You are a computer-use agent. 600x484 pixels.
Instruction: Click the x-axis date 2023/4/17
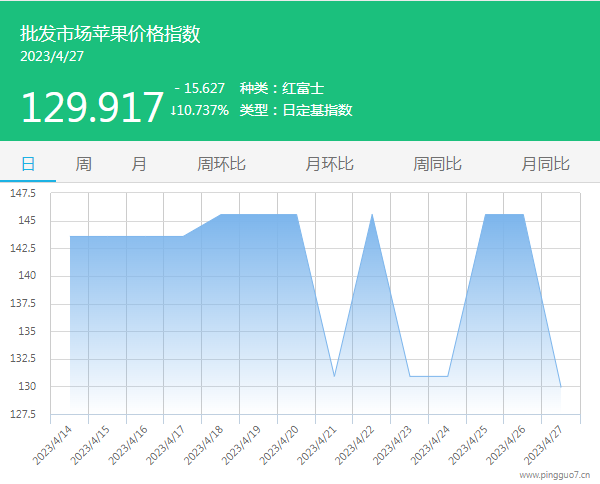click(165, 446)
